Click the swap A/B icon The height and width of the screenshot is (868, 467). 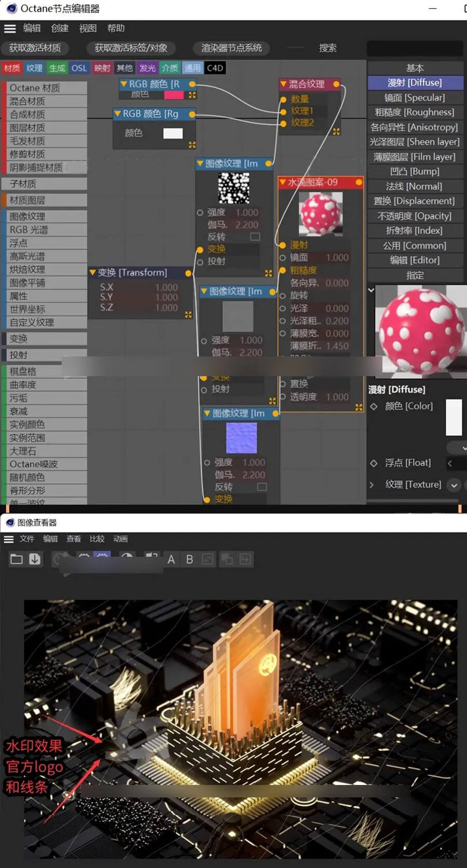(x=208, y=559)
